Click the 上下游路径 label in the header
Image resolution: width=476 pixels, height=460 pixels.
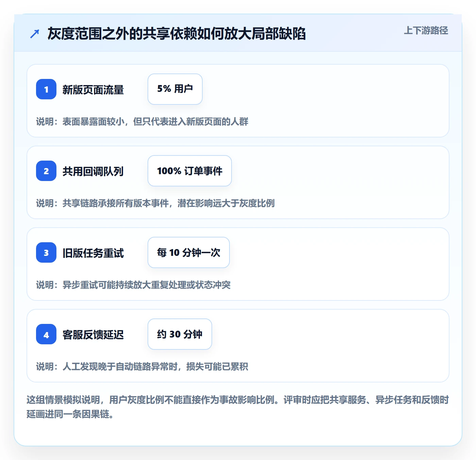pos(426,31)
